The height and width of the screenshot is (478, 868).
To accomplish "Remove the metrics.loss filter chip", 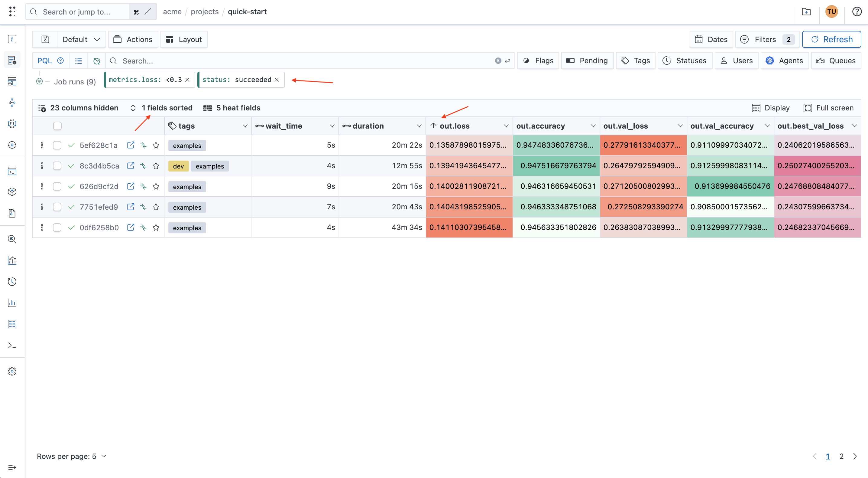I will (x=187, y=80).
